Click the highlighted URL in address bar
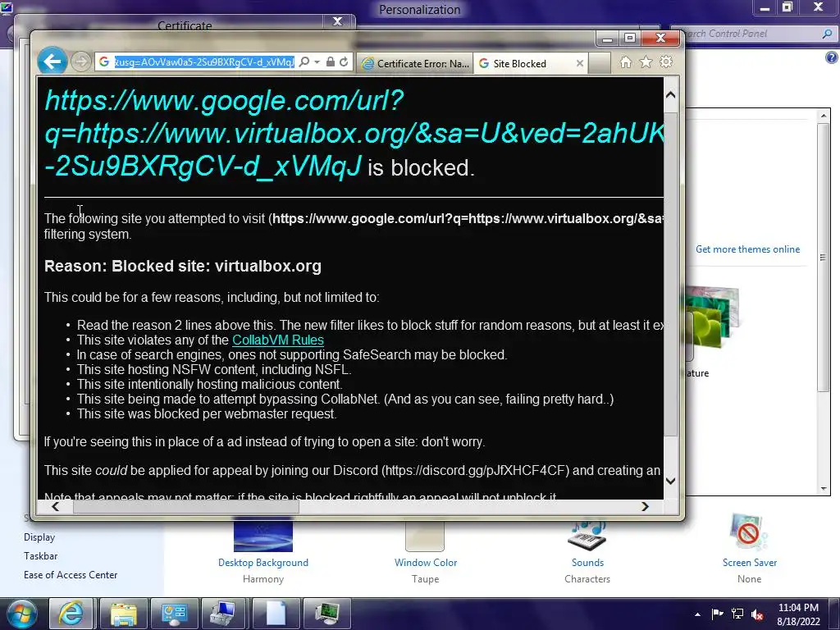This screenshot has height=630, width=840. 204,62
